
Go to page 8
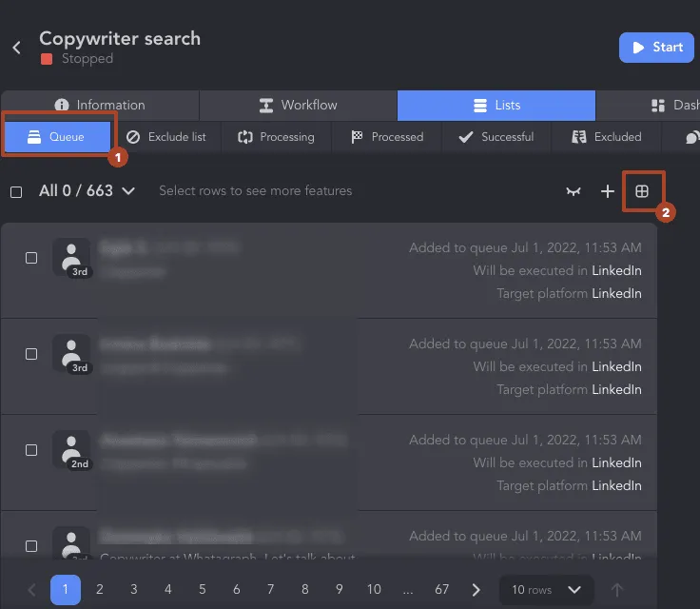(x=305, y=590)
